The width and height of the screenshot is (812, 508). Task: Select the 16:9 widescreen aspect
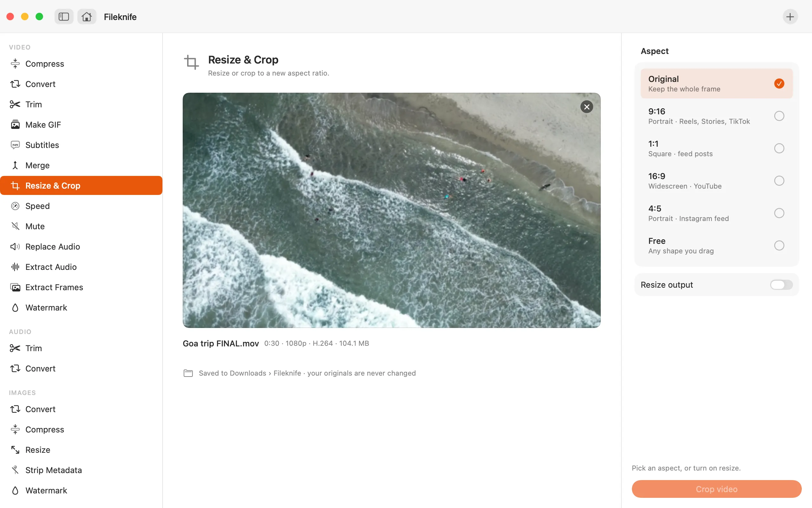click(x=717, y=181)
